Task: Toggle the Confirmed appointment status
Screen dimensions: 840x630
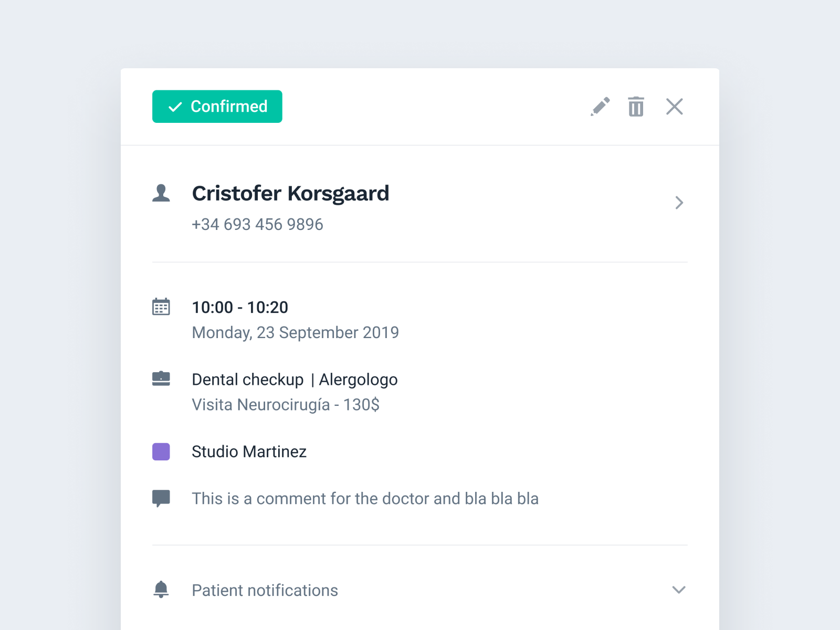Action: click(x=217, y=107)
